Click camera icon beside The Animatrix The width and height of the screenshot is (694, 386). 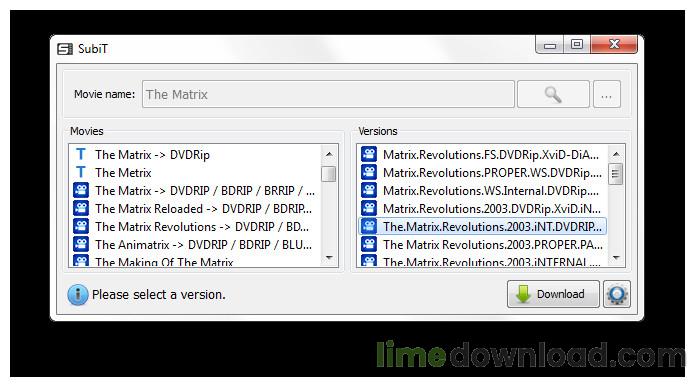coord(81,244)
